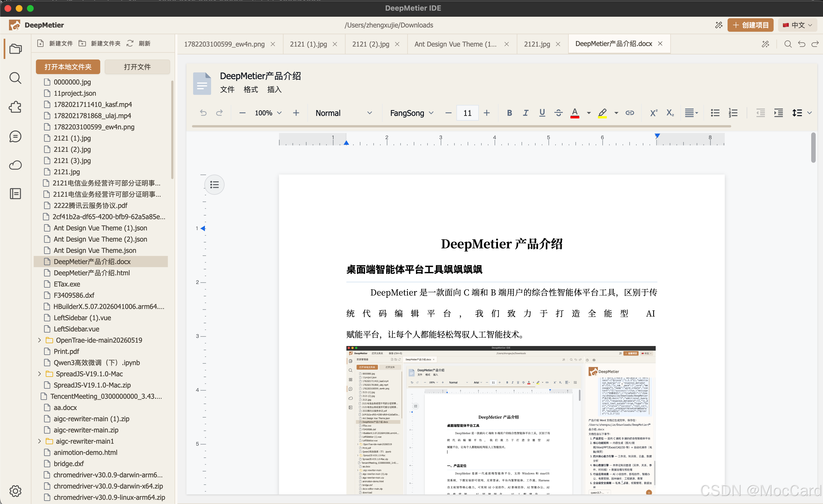Click the magic wand icon beside 创建项目
The height and width of the screenshot is (504, 823).
[x=719, y=25]
